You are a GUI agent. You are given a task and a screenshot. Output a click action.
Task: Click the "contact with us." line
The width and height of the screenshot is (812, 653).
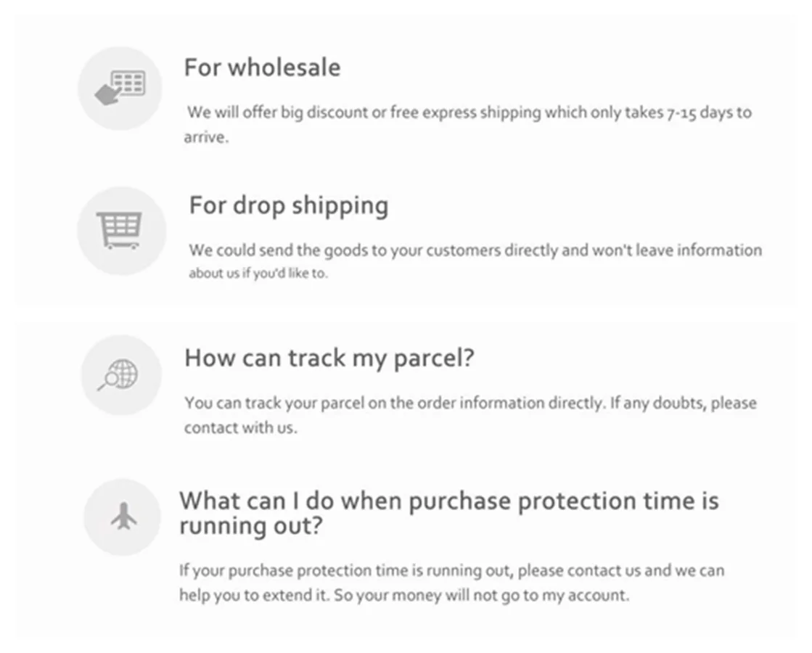coord(241,427)
